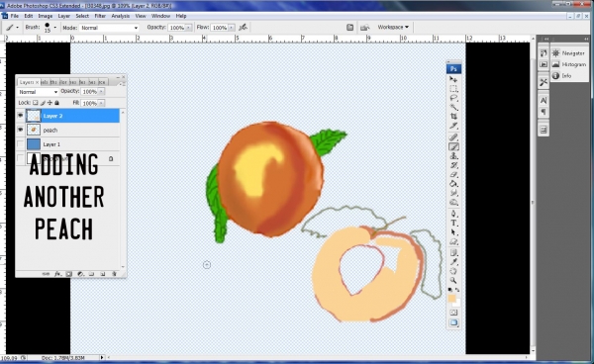Image resolution: width=594 pixels, height=364 pixels.
Task: Toggle airbrush option in options bar
Action: click(x=244, y=28)
